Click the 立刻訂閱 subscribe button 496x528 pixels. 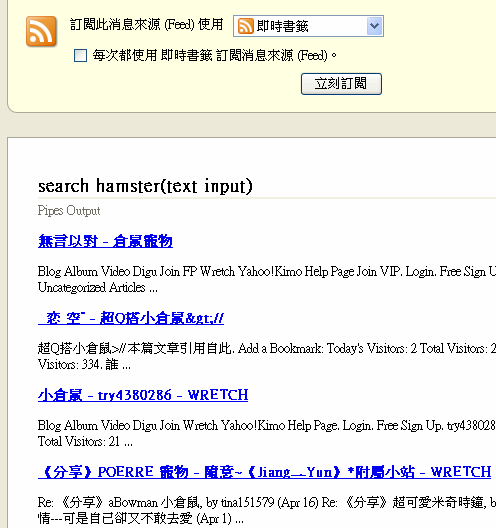(341, 84)
